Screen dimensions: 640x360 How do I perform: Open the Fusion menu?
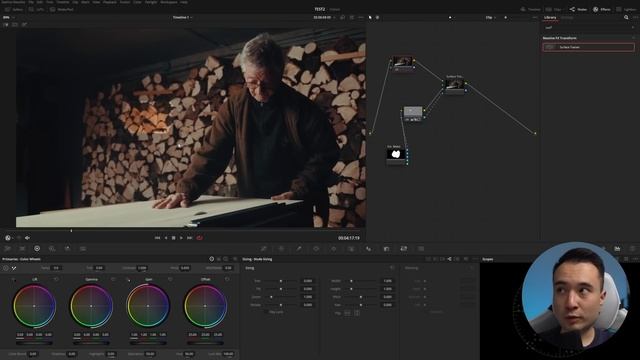click(x=124, y=2)
